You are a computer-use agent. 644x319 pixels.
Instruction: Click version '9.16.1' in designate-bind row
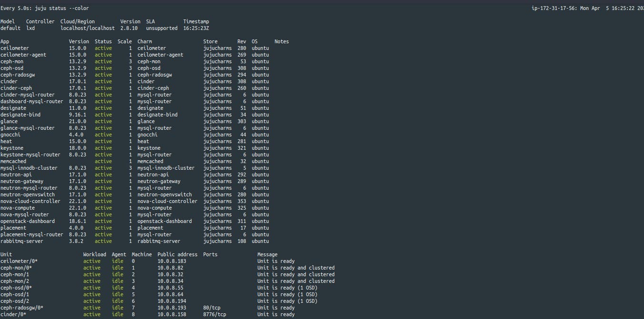(x=78, y=115)
